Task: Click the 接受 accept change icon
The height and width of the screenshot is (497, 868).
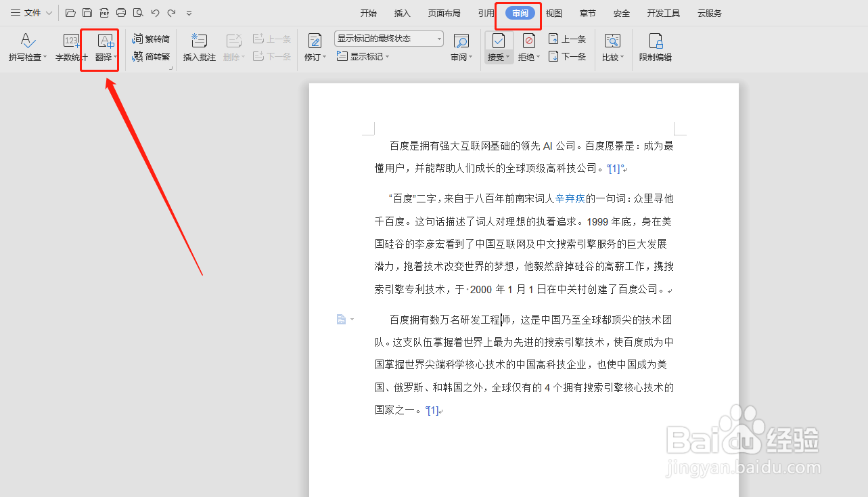Action: (499, 41)
